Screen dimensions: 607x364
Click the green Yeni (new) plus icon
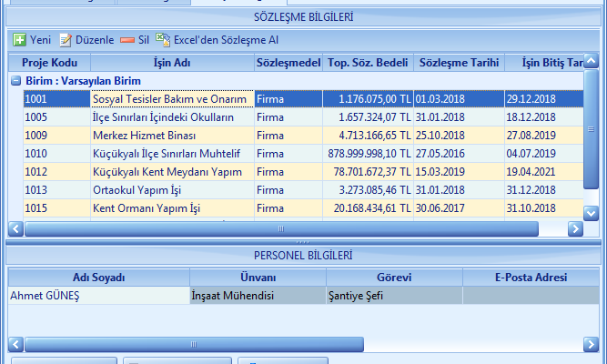[x=19, y=40]
